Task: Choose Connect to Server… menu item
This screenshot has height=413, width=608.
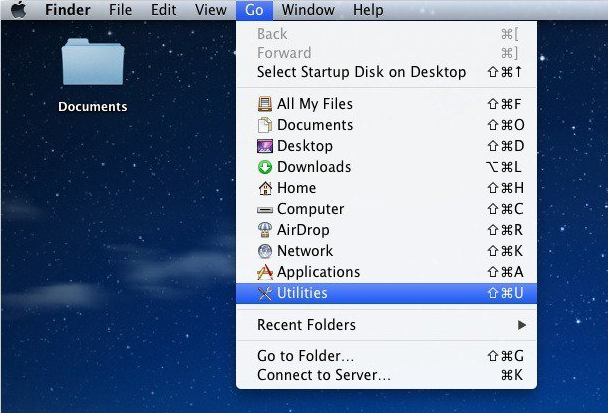Action: pos(387,375)
